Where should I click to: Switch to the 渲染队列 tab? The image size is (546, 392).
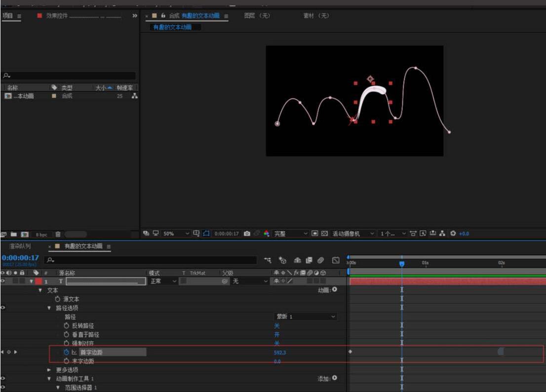coord(20,246)
